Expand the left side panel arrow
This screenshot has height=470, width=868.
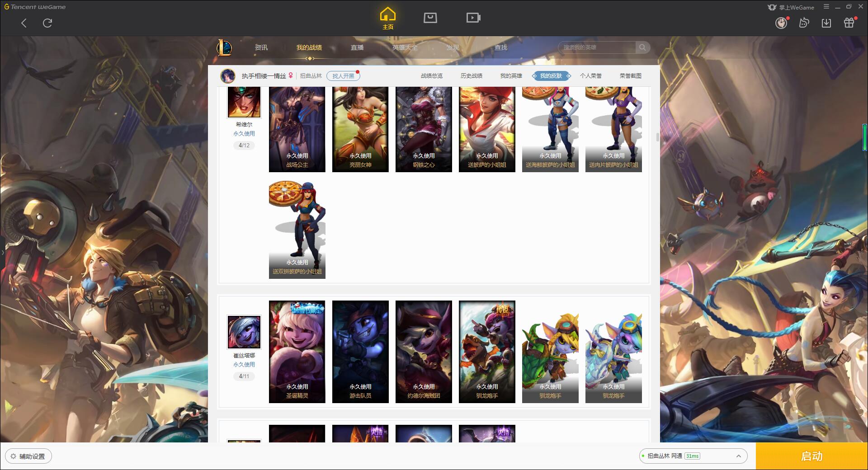[2, 252]
